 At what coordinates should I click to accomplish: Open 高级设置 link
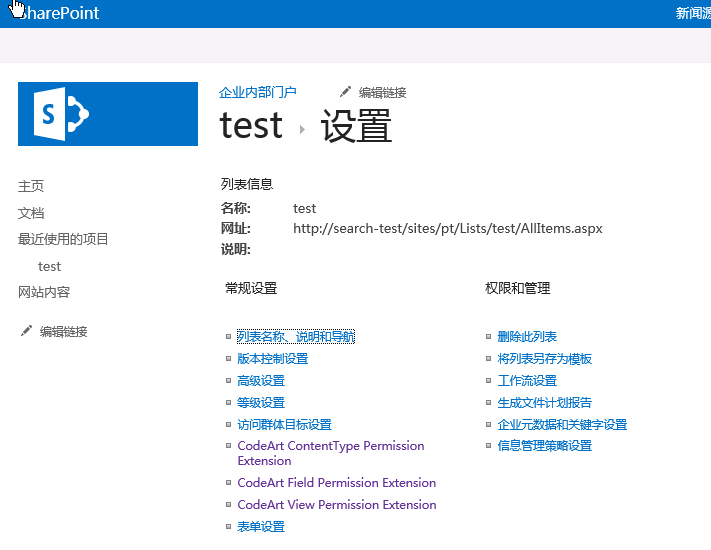(261, 380)
